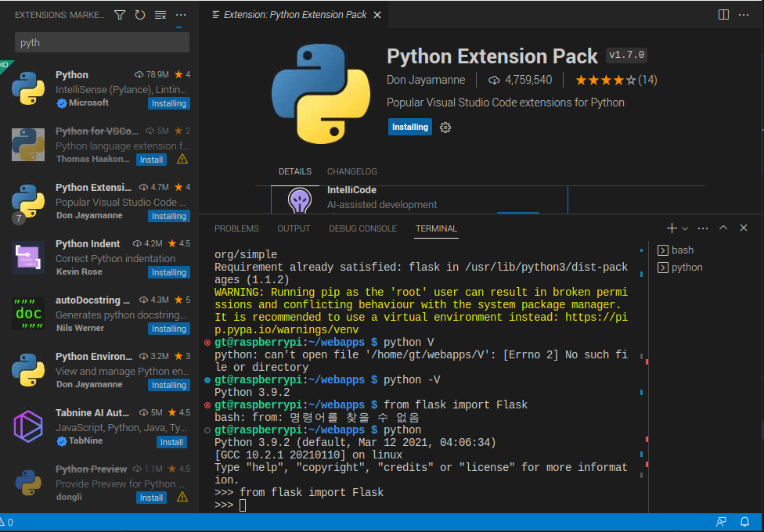The height and width of the screenshot is (532, 764).
Task: Open the new terminal launch profile dropdown
Action: (685, 228)
